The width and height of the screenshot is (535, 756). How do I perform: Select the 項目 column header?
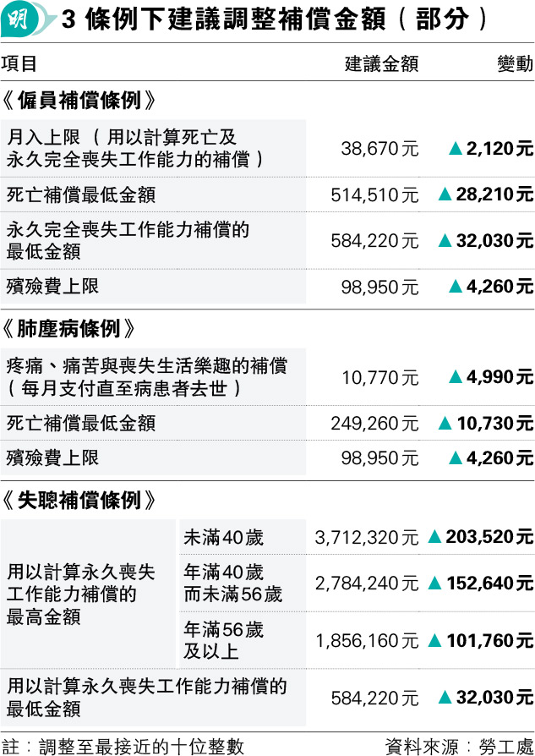pyautogui.click(x=19, y=63)
